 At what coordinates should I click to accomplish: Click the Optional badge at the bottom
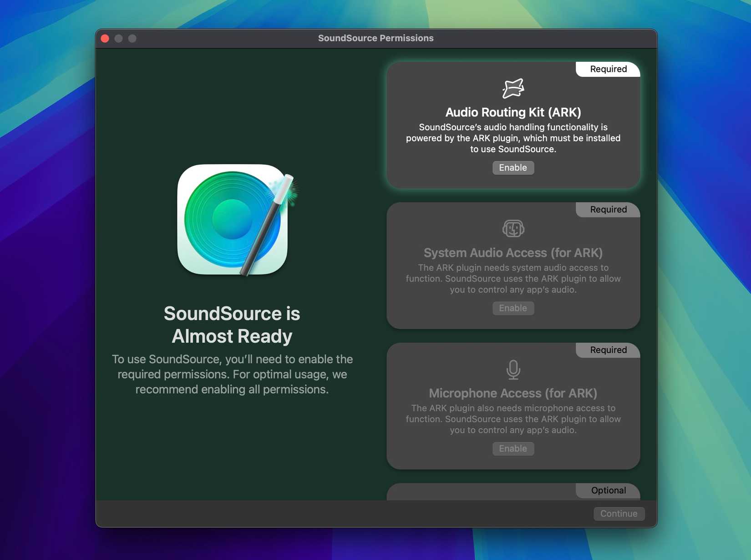(x=608, y=490)
